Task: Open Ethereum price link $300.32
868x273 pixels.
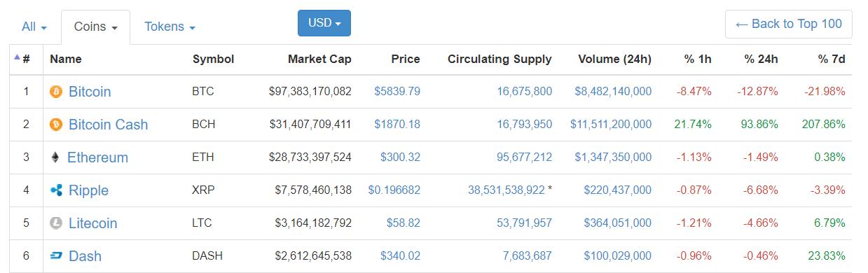Action: (400, 157)
